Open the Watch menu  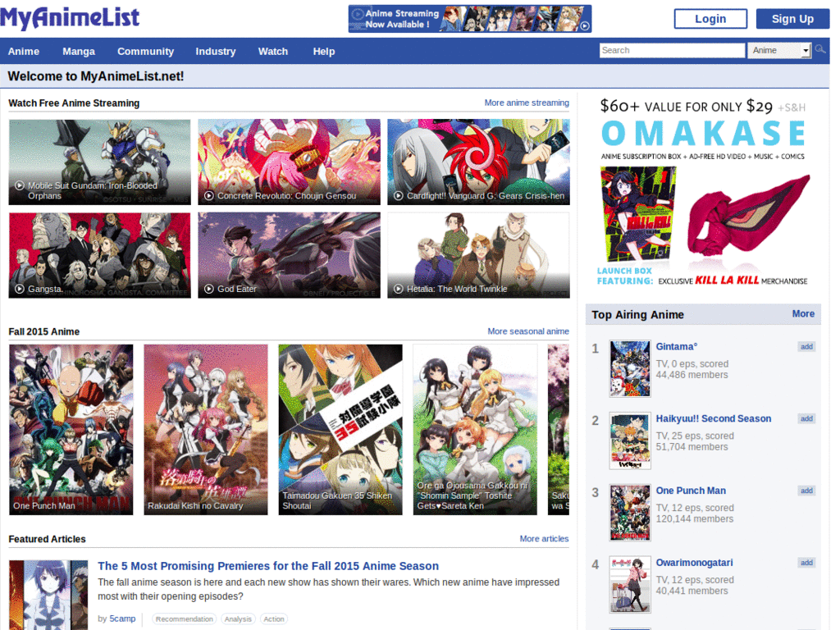coord(273,51)
